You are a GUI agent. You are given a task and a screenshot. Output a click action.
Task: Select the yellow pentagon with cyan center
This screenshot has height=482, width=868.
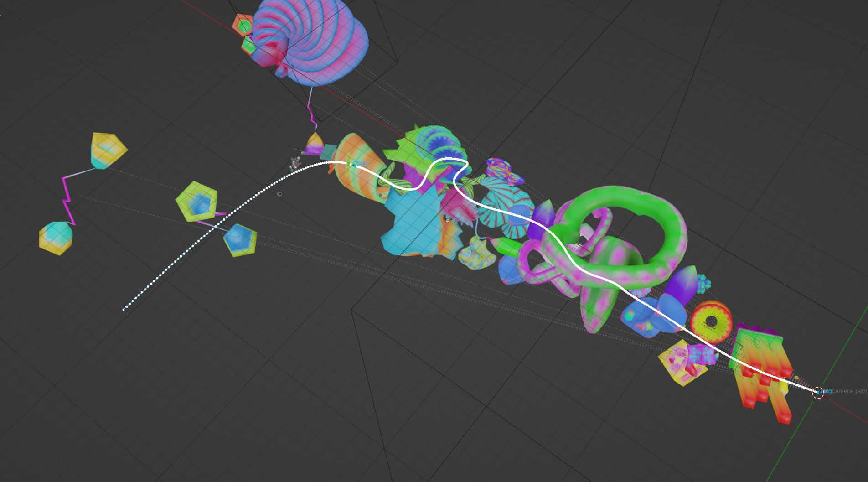tap(108, 150)
